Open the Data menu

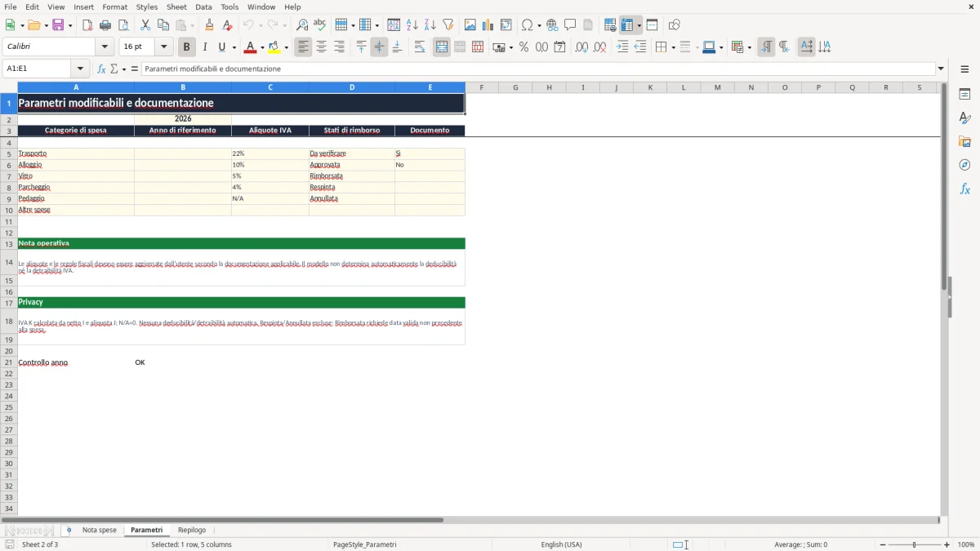pos(203,7)
